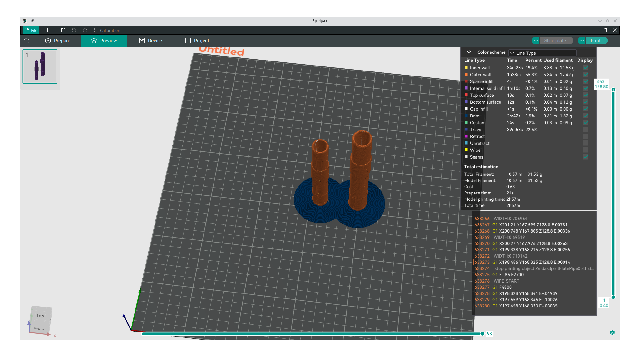Viewport: 640px width, 364px height.
Task: Click the Brim color swatch
Action: 466,116
